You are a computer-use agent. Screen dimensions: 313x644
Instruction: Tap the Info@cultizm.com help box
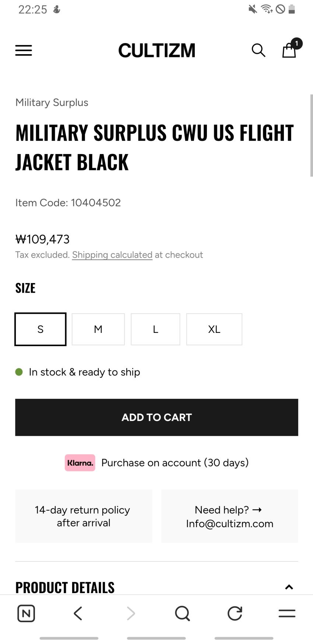pos(229,516)
